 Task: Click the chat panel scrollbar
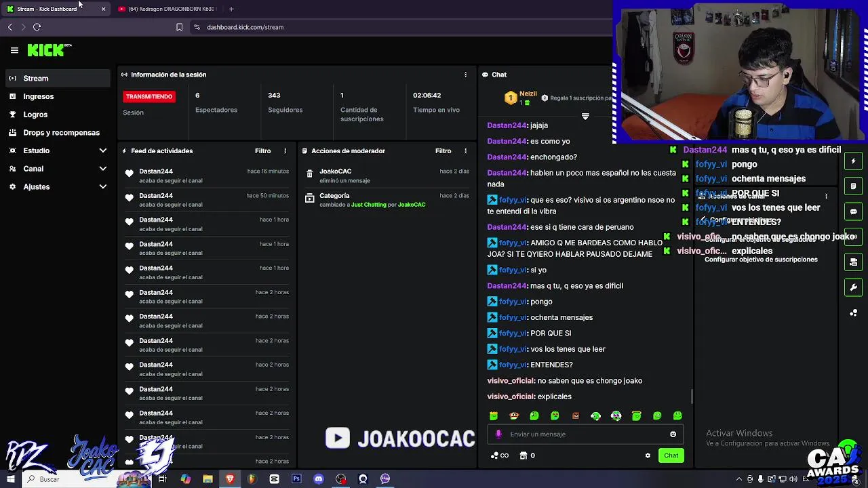[692, 396]
